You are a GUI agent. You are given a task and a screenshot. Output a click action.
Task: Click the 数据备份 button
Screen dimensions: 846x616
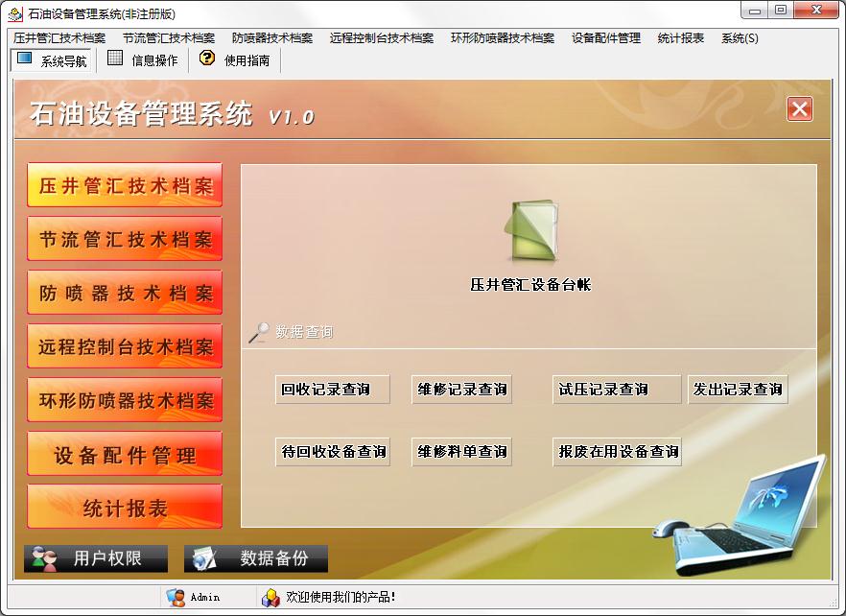[256, 558]
